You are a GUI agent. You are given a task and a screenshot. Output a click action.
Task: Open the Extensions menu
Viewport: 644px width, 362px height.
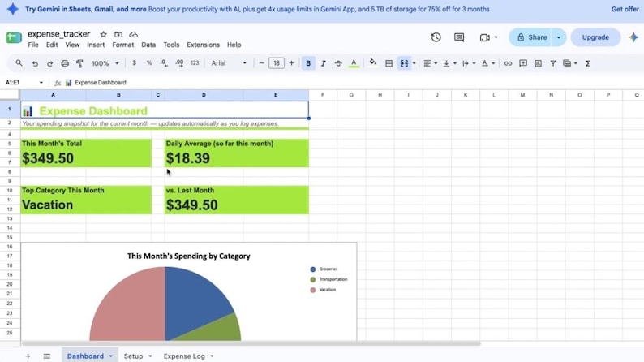tap(203, 45)
